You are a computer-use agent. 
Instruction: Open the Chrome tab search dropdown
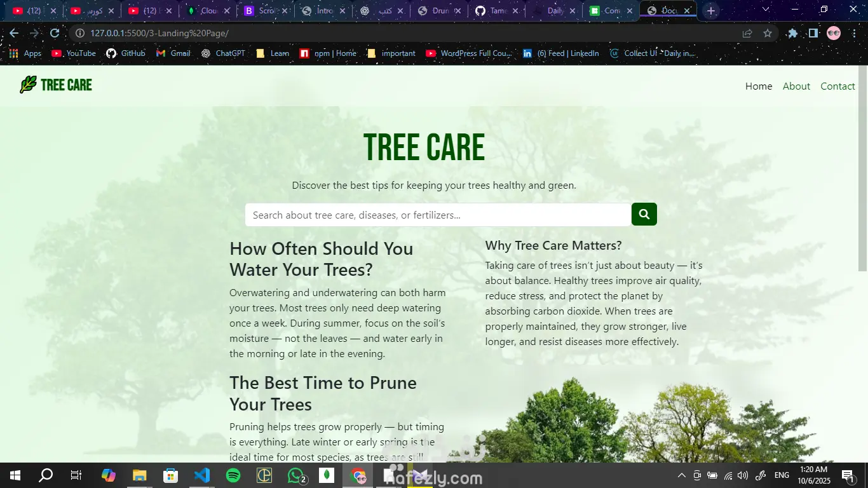click(x=766, y=10)
